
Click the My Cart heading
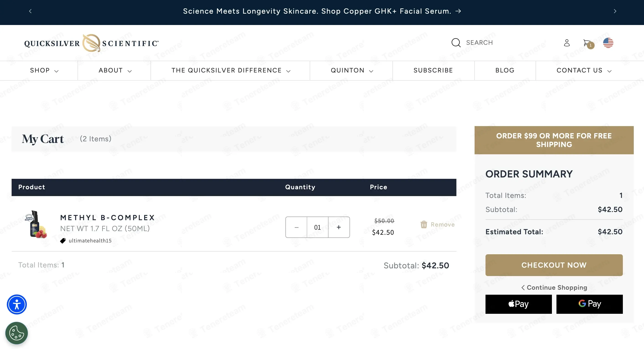coord(43,139)
